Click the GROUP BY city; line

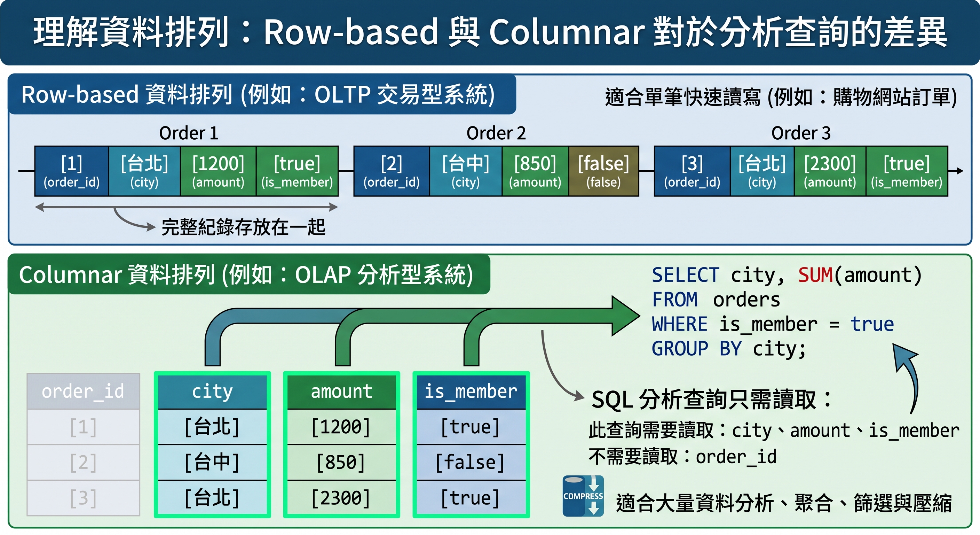729,349
